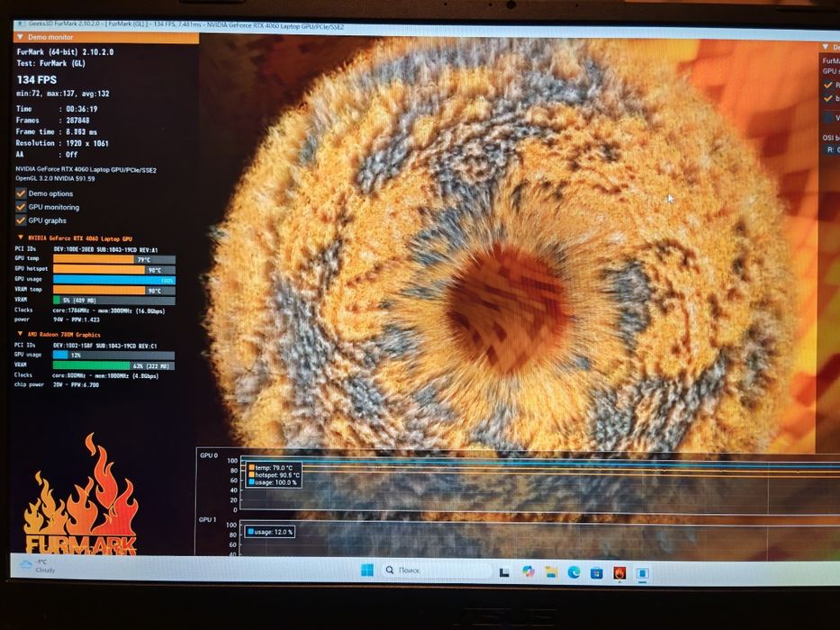Click the min:72, max:137, avg:132 line
The image size is (840, 630).
(63, 94)
